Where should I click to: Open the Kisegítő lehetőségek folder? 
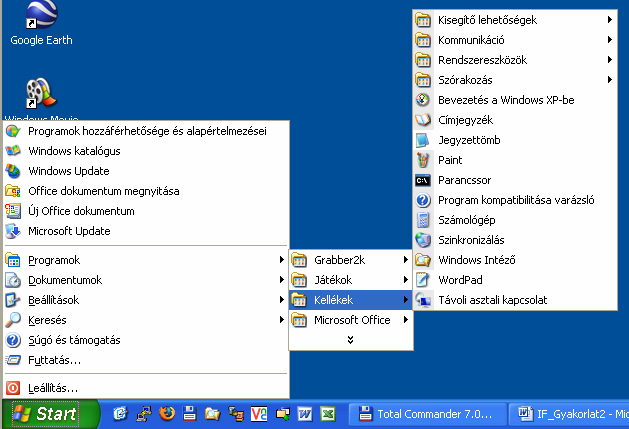pyautogui.click(x=515, y=20)
